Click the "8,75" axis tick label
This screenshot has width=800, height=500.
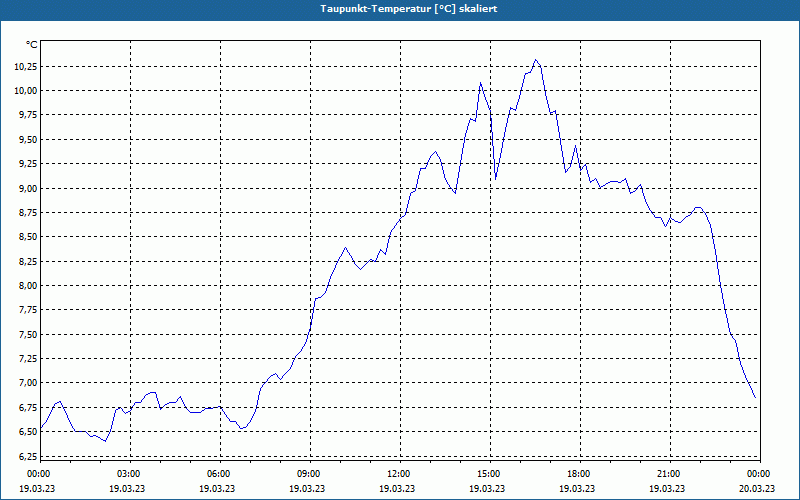click(29, 213)
